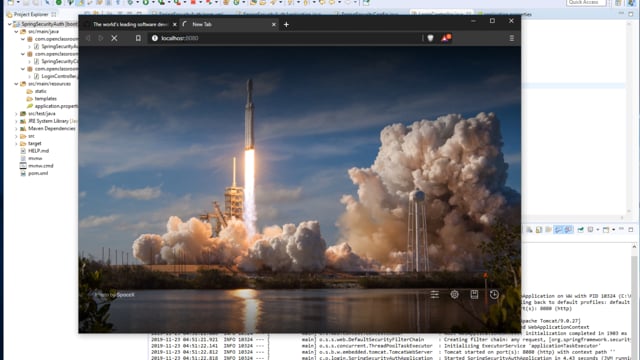Click the Quick Access field in Eclipse
Viewport: 640px width, 360px height.
(586, 2)
